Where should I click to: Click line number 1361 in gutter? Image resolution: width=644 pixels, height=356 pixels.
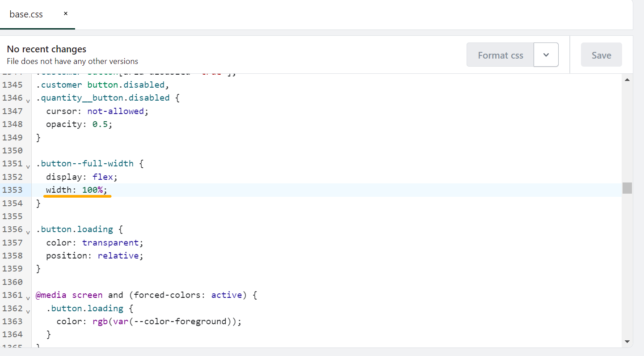[x=13, y=295]
